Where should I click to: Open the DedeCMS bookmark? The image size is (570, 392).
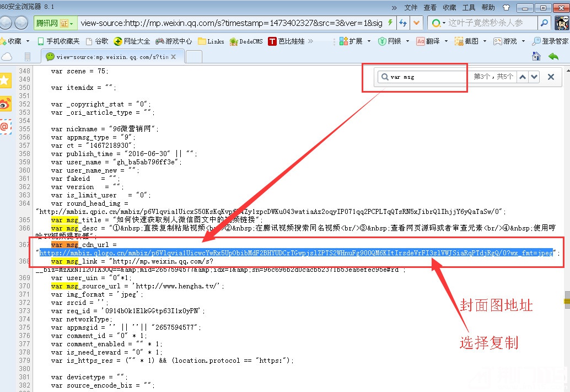click(246, 41)
